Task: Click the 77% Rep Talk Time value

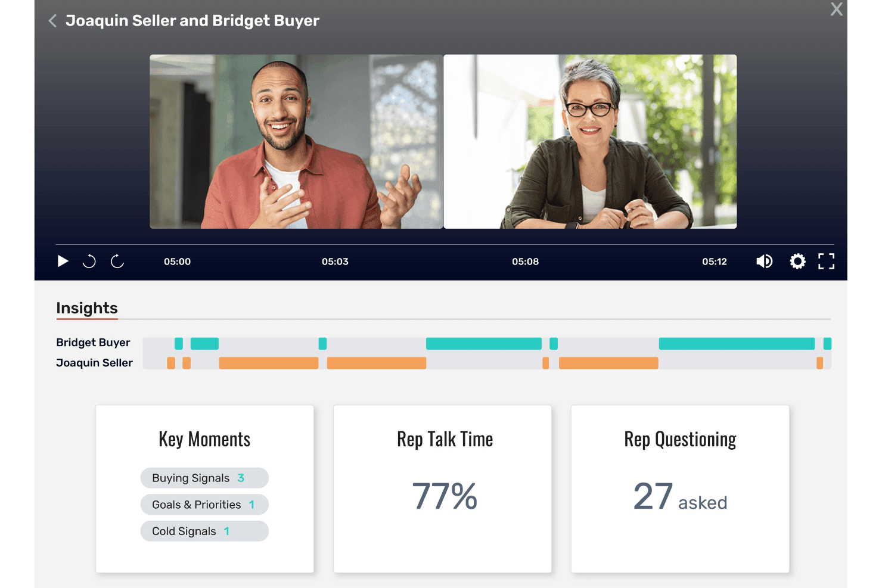Action: click(445, 496)
